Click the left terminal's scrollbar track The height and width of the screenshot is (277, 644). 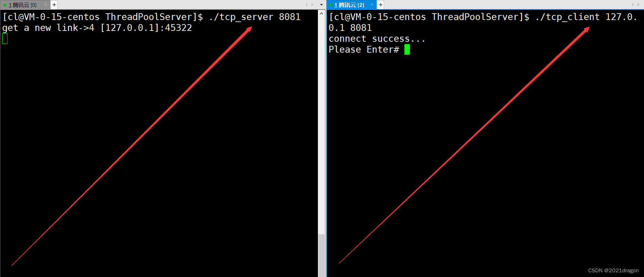tap(321, 125)
